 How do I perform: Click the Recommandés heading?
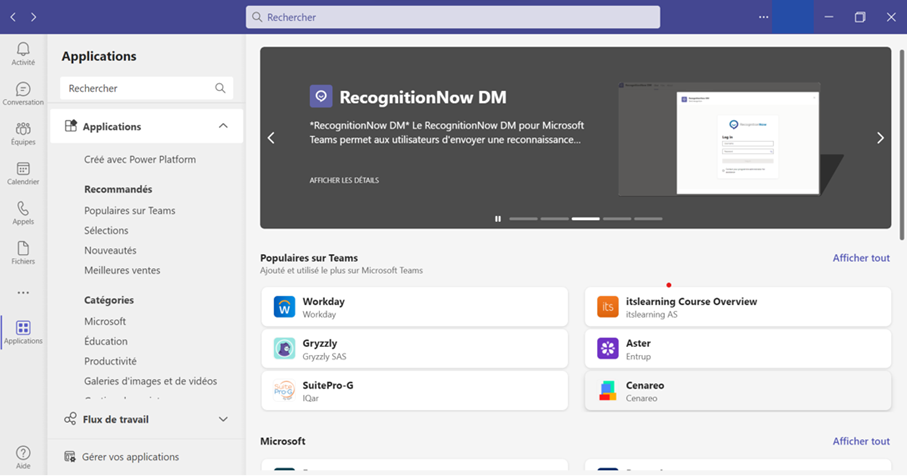[x=118, y=189]
